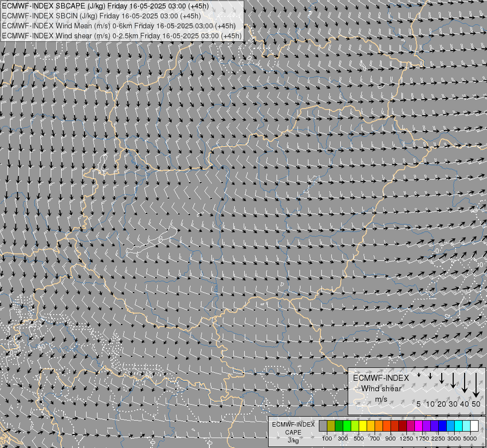Click the 20 m/s wind shear legend arrow
The height and width of the screenshot is (448, 487).
(442, 378)
